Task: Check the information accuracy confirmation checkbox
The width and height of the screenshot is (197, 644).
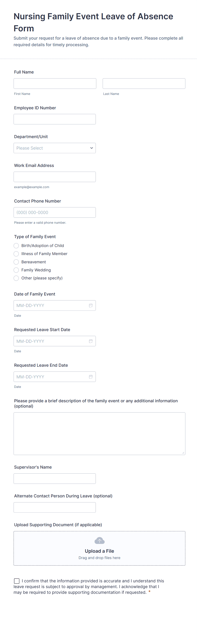Action: pos(17,581)
